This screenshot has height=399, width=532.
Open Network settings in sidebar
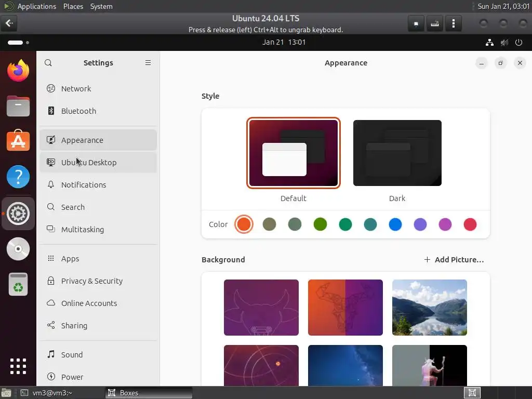tap(98, 88)
